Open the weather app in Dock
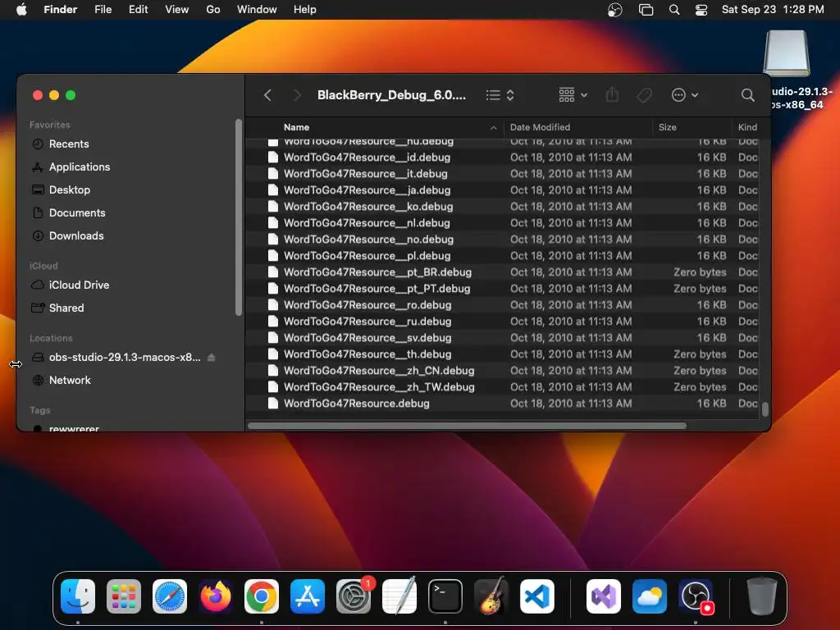The image size is (840, 630). 650,596
